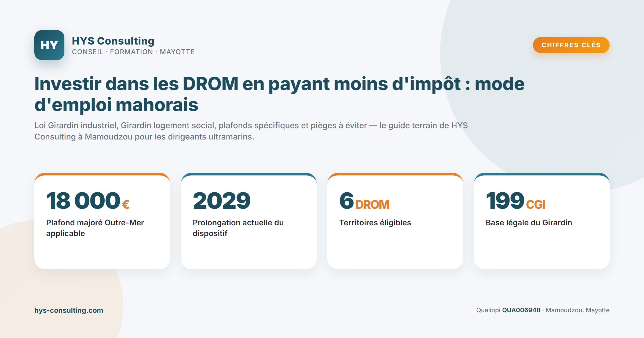The width and height of the screenshot is (644, 338).
Task: Click the 'Mamoudzou, Mayotte' footer text
Action: click(x=577, y=310)
